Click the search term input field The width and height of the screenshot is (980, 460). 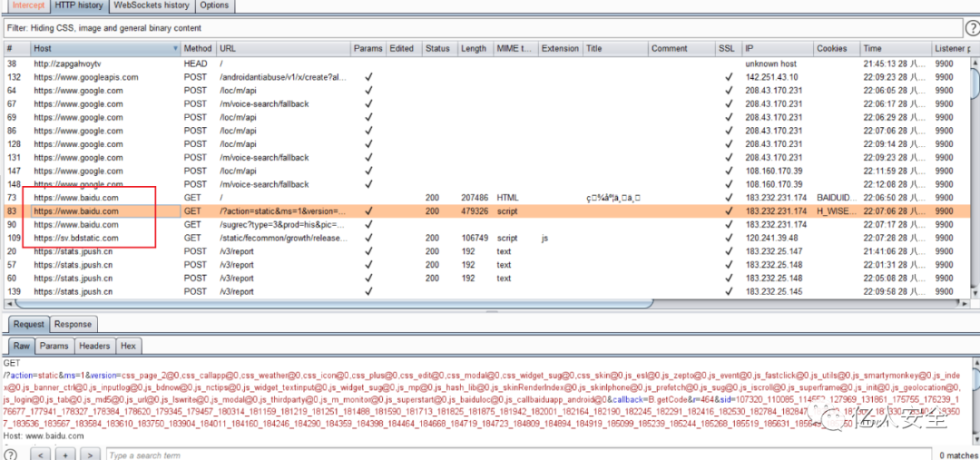point(519,455)
